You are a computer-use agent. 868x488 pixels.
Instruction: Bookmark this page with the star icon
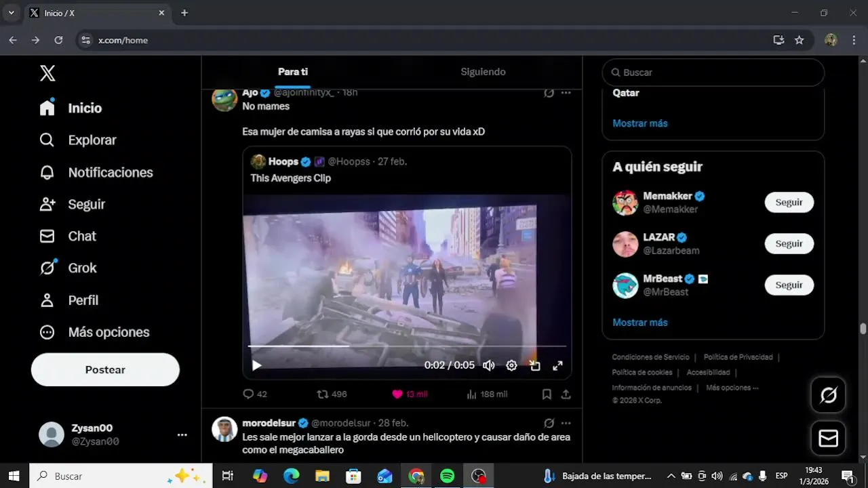click(x=799, y=40)
